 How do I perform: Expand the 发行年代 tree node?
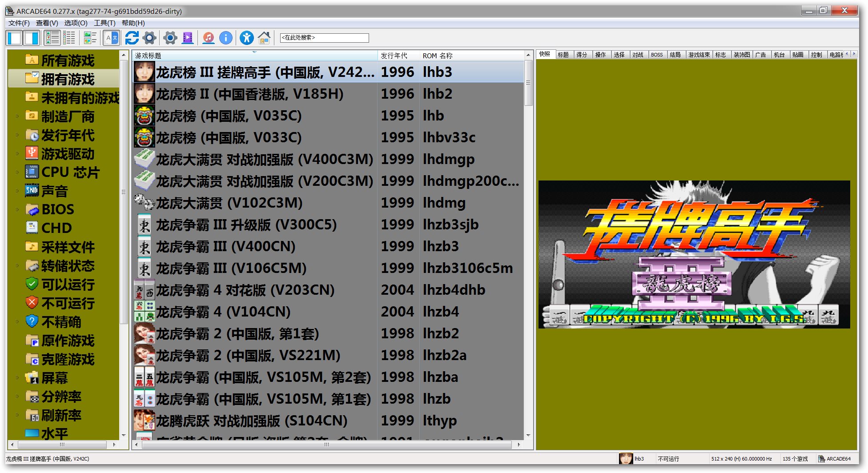coord(17,135)
